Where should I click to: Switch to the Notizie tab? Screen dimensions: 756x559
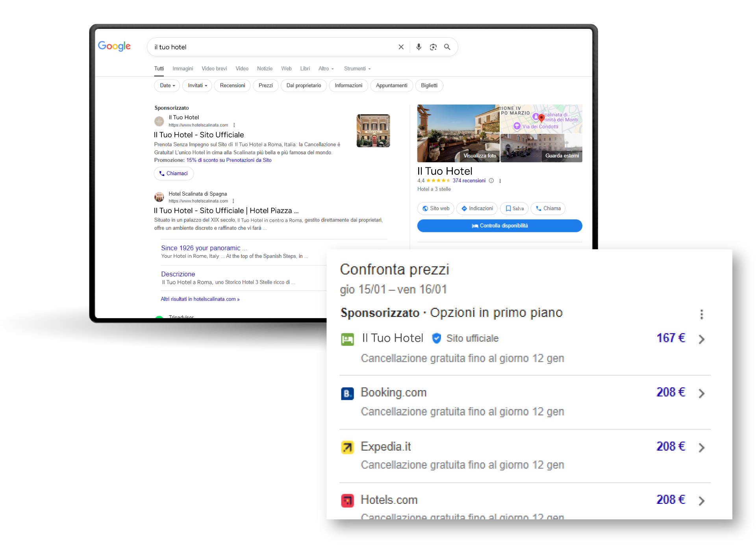(x=265, y=68)
